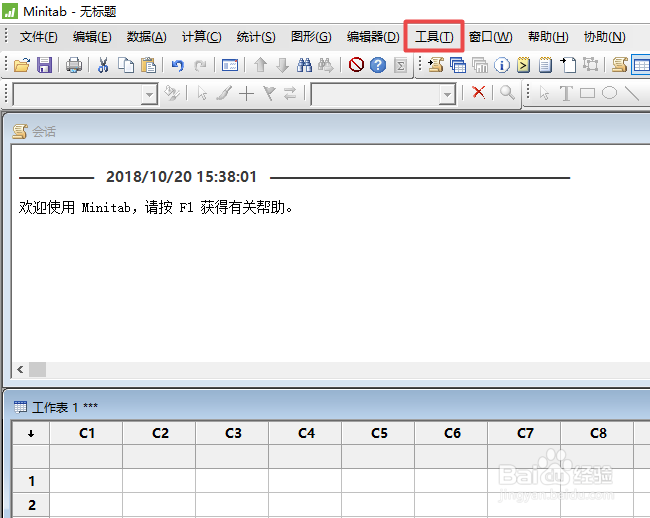The width and height of the screenshot is (650, 518).
Task: Click the copy icon
Action: click(126, 65)
